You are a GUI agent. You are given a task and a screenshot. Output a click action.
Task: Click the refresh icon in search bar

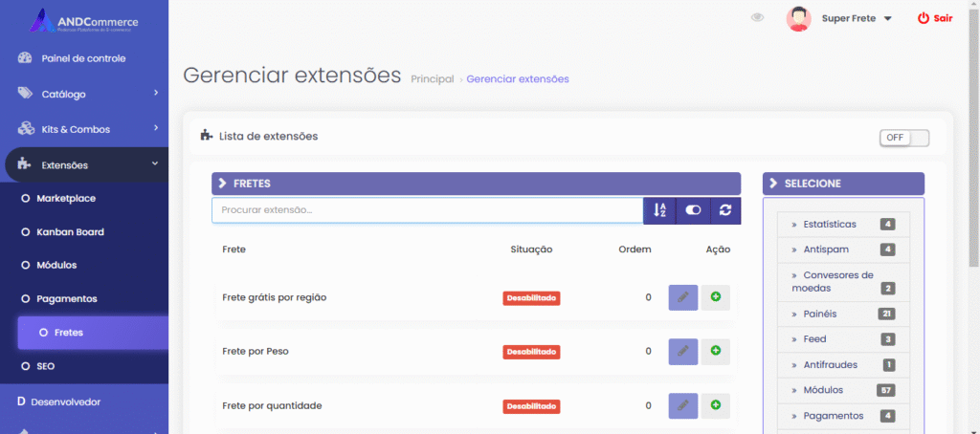point(725,210)
